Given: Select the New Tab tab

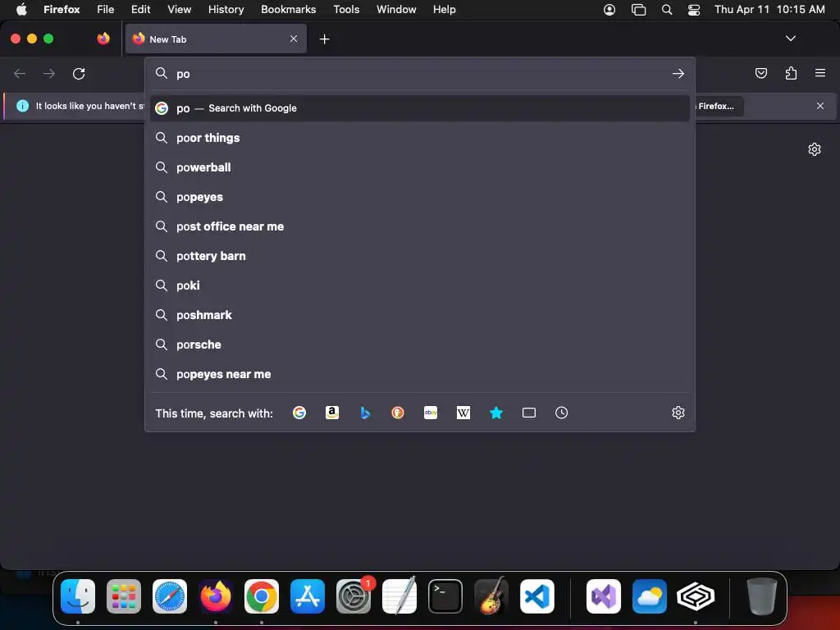Looking at the screenshot, I should [216, 39].
